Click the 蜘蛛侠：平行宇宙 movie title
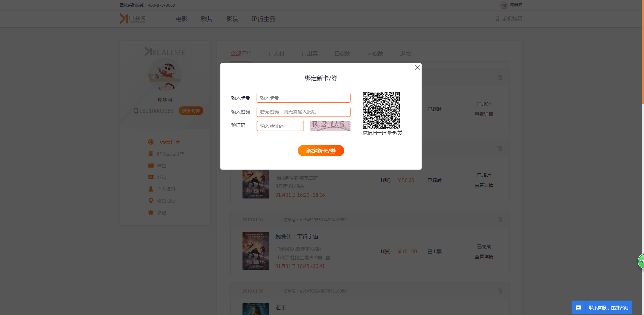Screen dimensions: 644x315 click(x=297, y=237)
